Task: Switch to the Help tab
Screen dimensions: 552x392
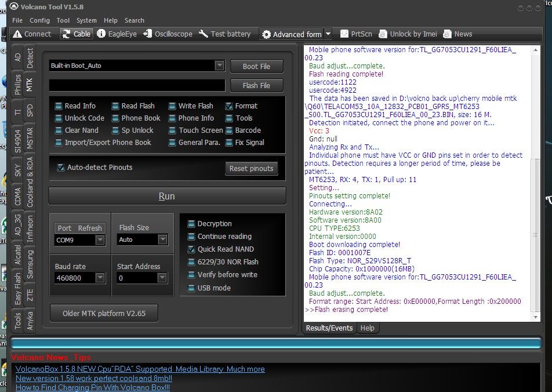Action: click(x=367, y=328)
